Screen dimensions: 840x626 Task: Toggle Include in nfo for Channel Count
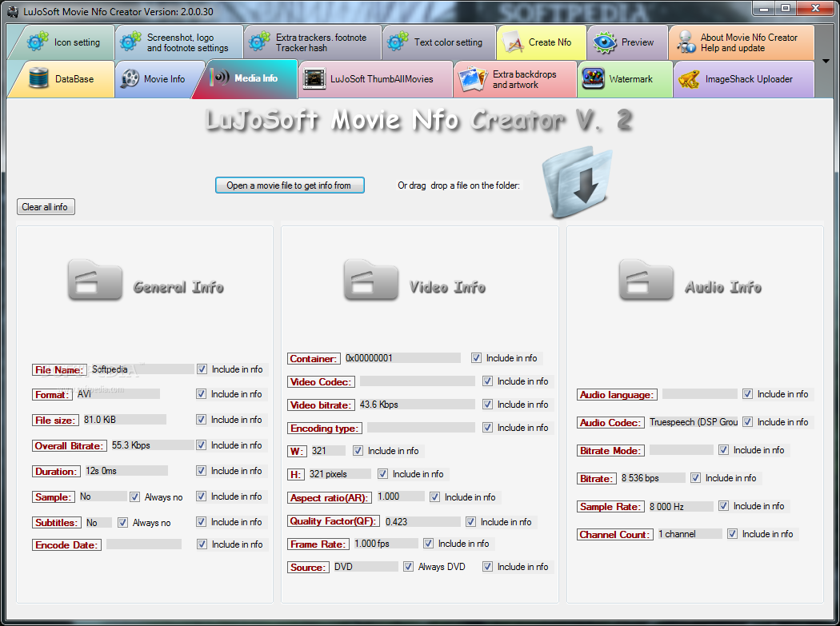click(732, 534)
